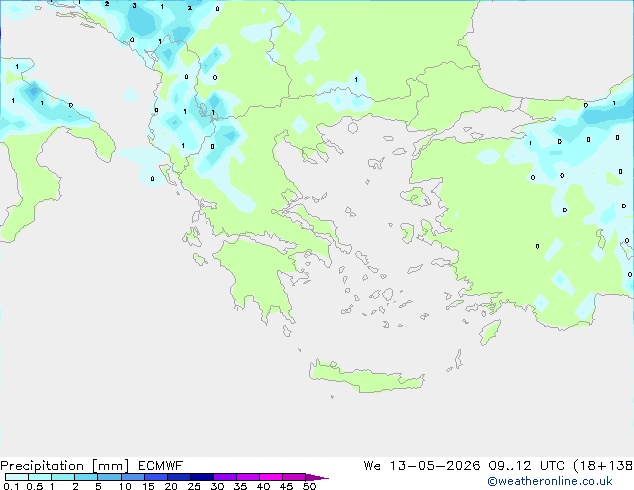Pick the 45–50 mm legend swatch
Image resolution: width=634 pixels, height=490 pixels.
(x=294, y=477)
